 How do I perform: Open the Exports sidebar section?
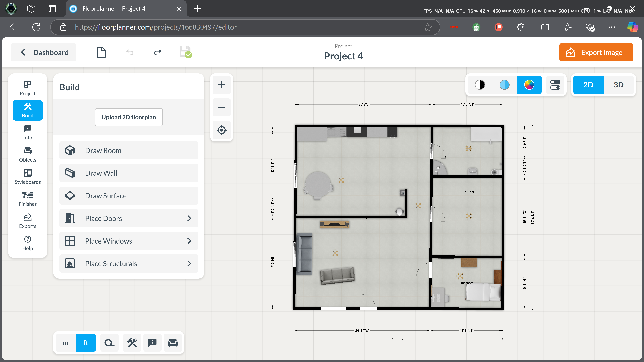click(x=28, y=221)
